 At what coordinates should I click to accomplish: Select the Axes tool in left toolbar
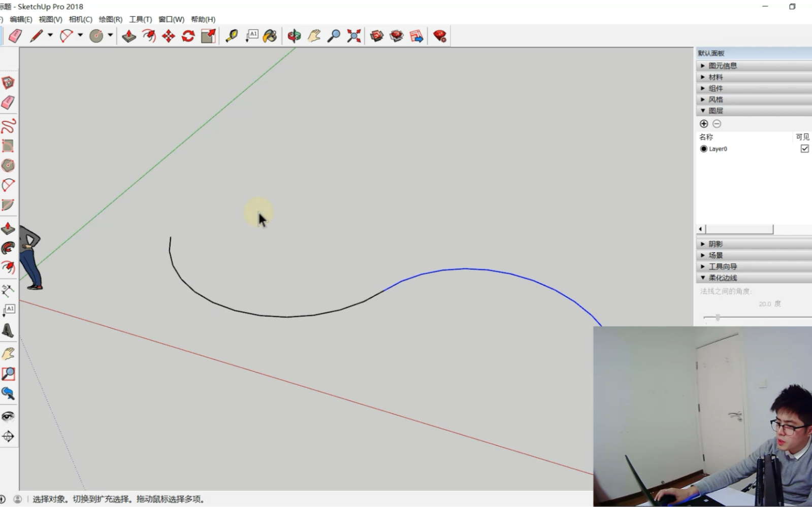click(x=8, y=291)
